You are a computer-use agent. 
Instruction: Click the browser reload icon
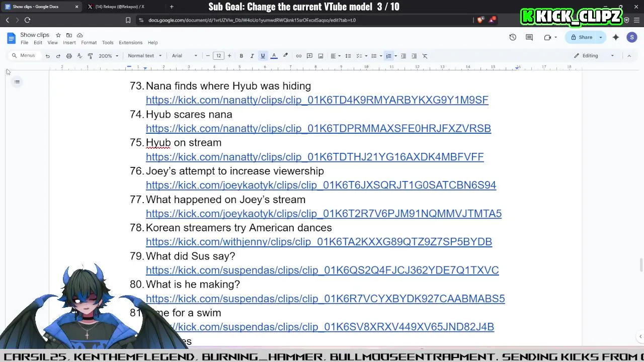tap(27, 20)
